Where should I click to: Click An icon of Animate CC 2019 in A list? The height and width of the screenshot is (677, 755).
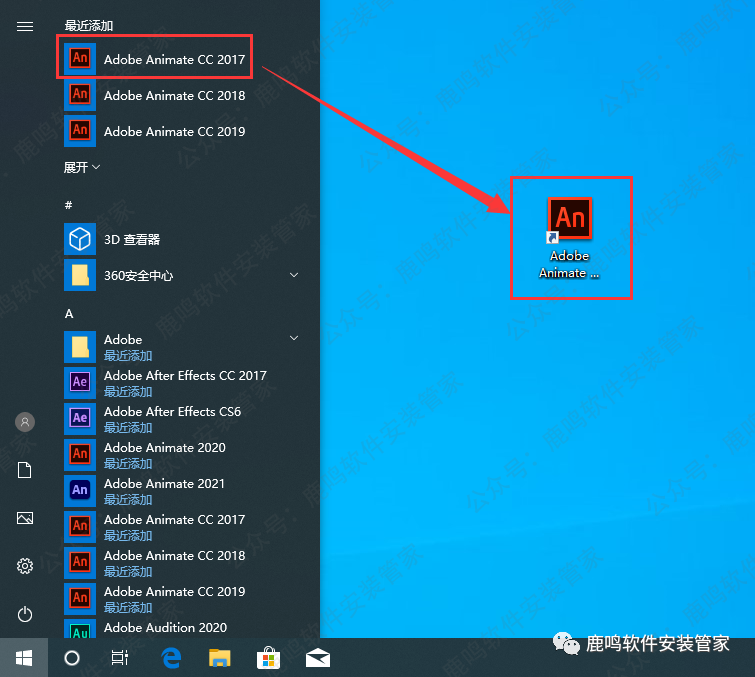[x=80, y=599]
